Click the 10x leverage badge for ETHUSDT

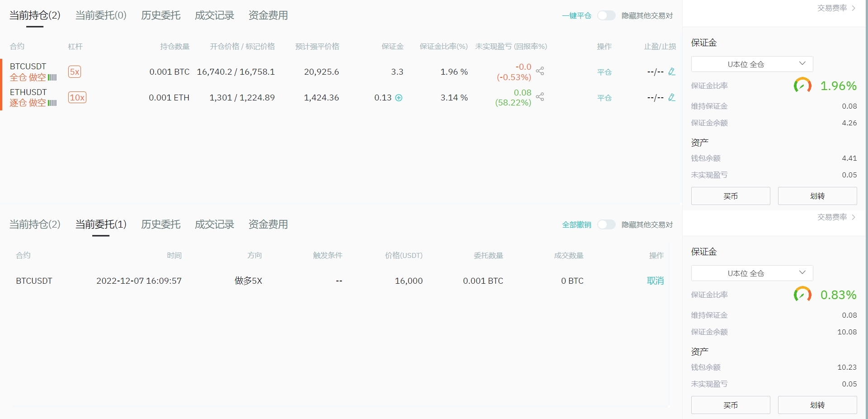pos(77,98)
